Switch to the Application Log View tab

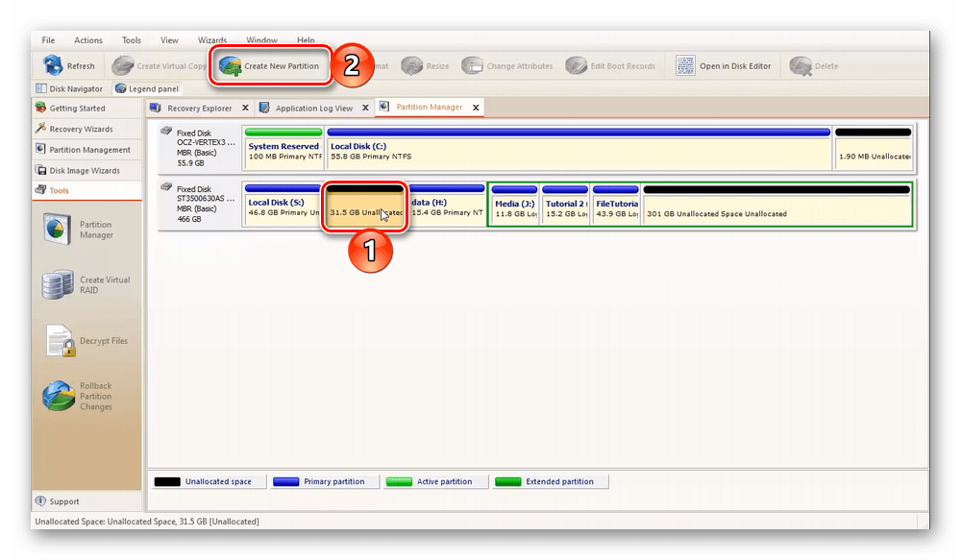[x=314, y=108]
